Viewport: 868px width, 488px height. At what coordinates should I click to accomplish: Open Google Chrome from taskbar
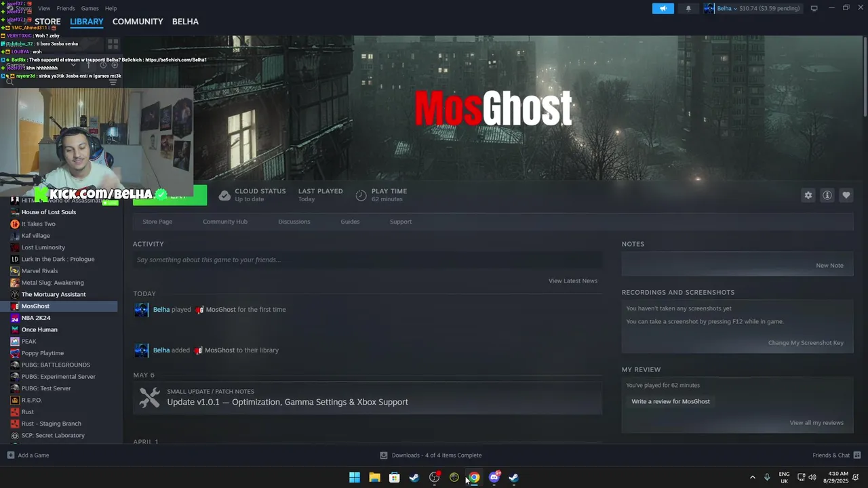coord(474,477)
